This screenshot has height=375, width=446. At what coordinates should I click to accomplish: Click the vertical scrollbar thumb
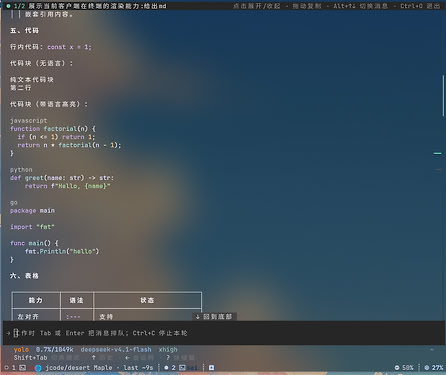[x=443, y=96]
